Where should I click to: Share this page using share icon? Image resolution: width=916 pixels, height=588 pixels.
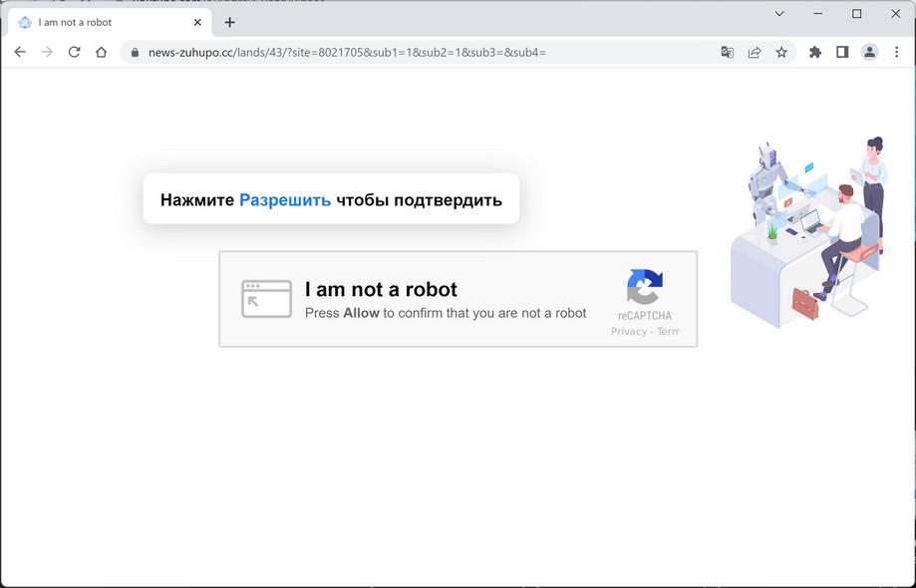point(755,52)
